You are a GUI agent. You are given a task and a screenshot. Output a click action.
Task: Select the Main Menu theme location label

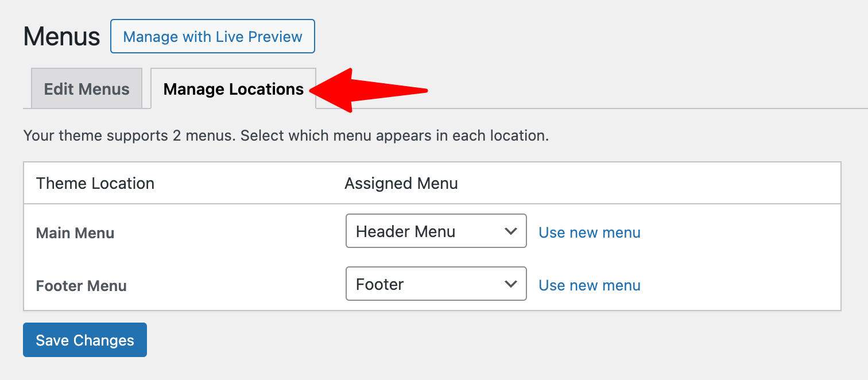(75, 232)
